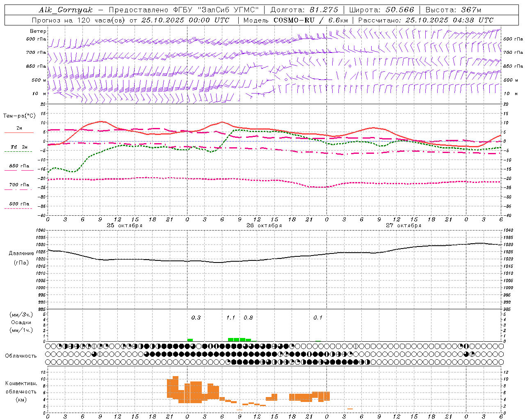Click the station name Alk_Gornyak
The height and width of the screenshot is (420, 525).
[66, 10]
